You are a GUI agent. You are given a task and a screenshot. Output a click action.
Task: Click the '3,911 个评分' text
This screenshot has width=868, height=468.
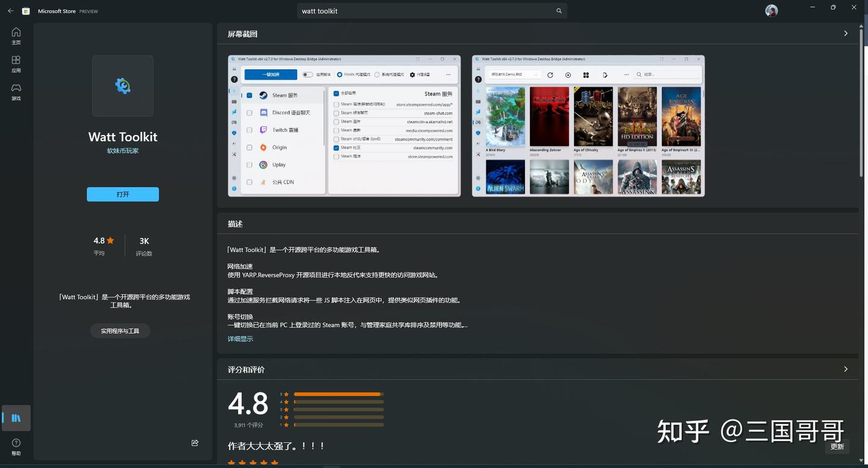[248, 425]
